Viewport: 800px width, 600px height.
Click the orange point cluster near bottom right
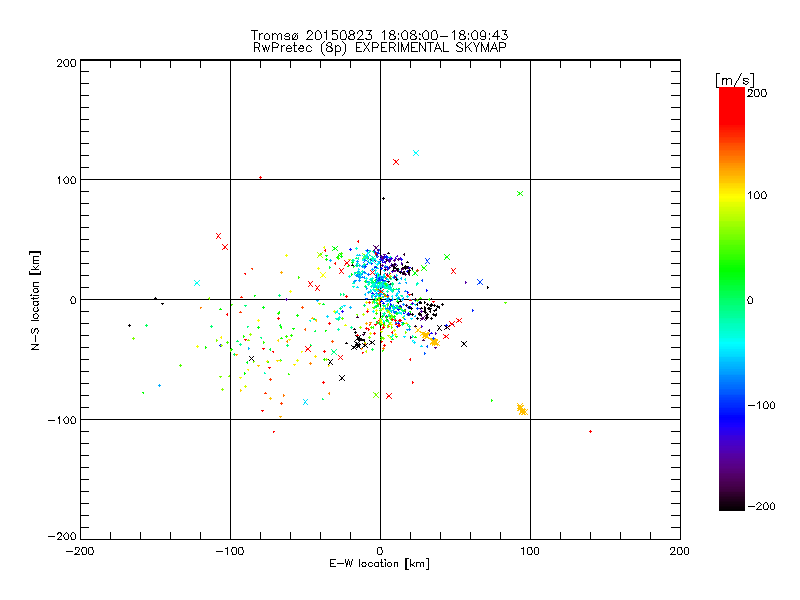point(521,409)
